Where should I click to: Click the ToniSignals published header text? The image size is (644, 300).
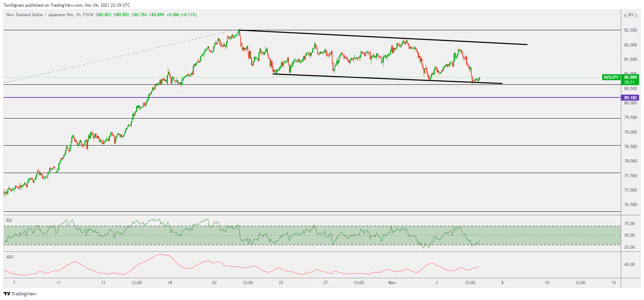pyautogui.click(x=67, y=5)
